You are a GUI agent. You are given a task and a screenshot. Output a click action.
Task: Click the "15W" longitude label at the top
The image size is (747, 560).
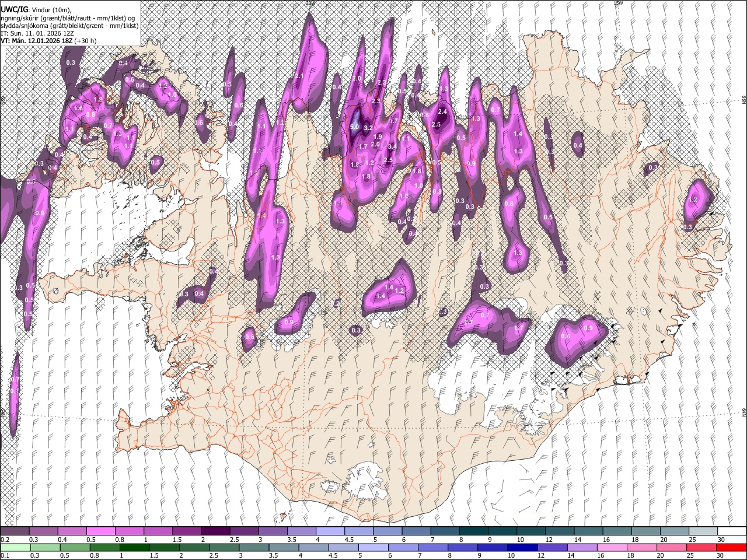coord(617,3)
